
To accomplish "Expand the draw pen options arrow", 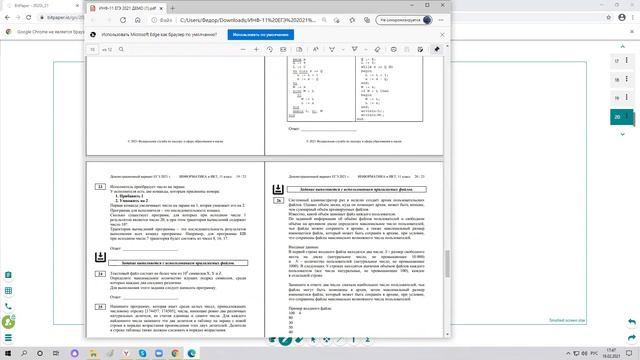I will (x=343, y=49).
